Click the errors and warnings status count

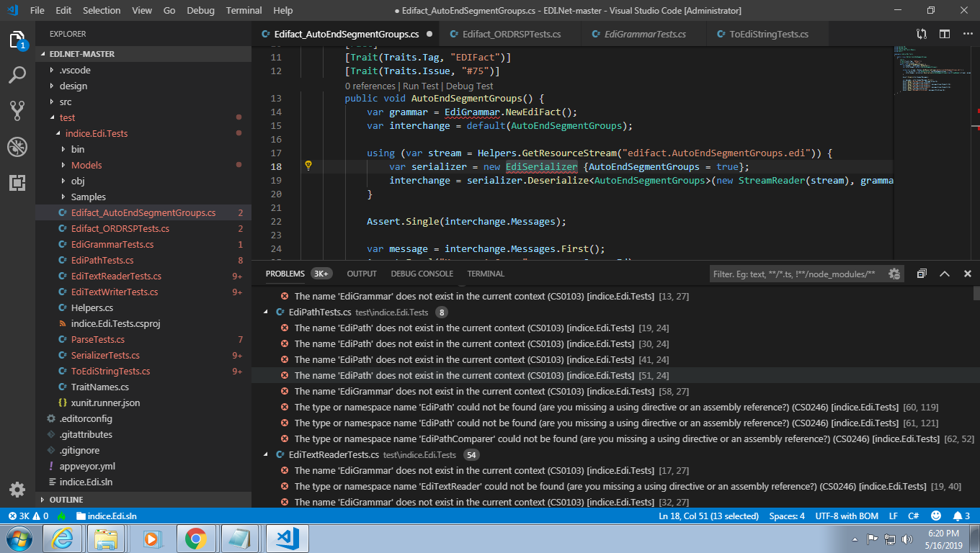tap(28, 516)
